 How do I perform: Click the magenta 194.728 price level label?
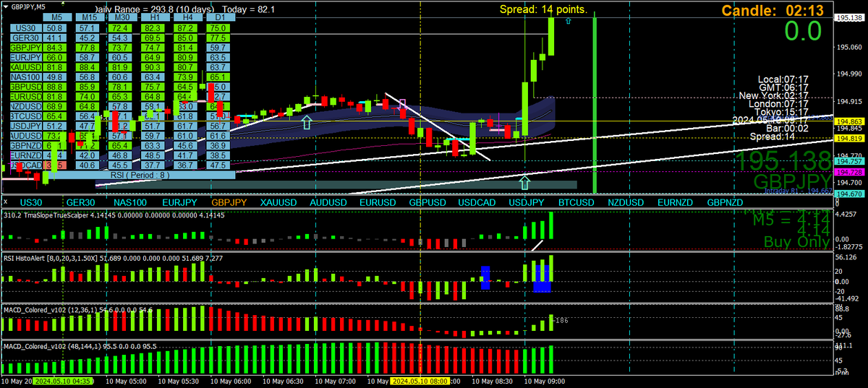point(851,172)
